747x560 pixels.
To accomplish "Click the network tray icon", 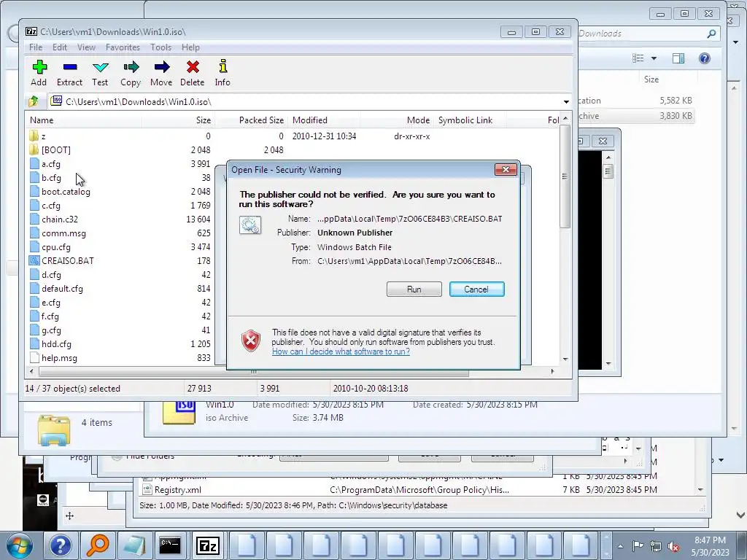I will coord(656,546).
